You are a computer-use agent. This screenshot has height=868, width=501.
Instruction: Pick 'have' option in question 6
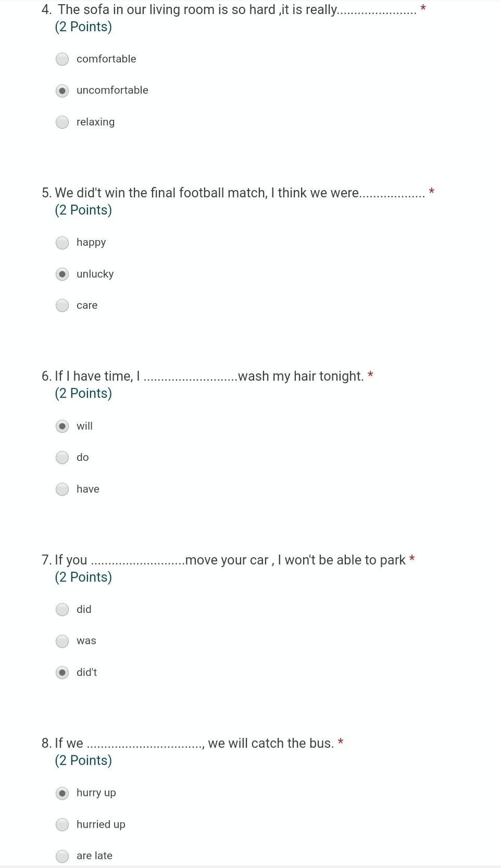[x=62, y=489]
